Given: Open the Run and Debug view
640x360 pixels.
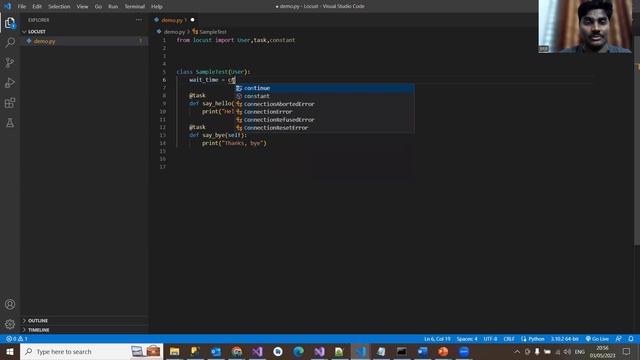Looking at the screenshot, I should coord(10,82).
